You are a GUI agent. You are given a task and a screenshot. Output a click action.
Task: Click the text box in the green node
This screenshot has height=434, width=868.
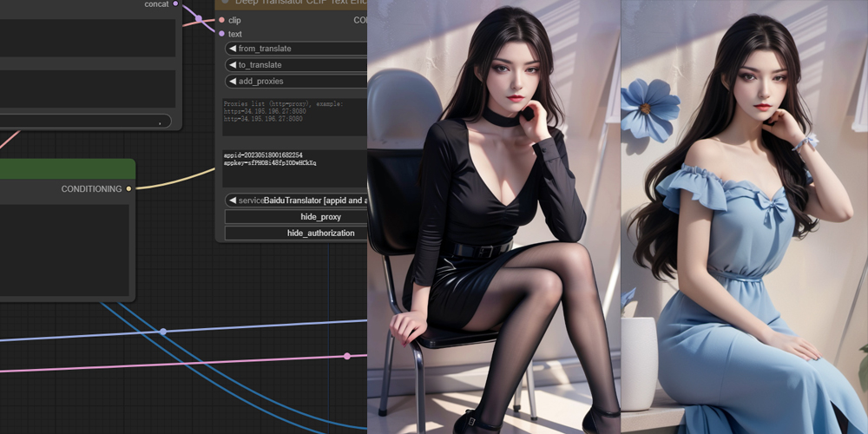pos(64,250)
